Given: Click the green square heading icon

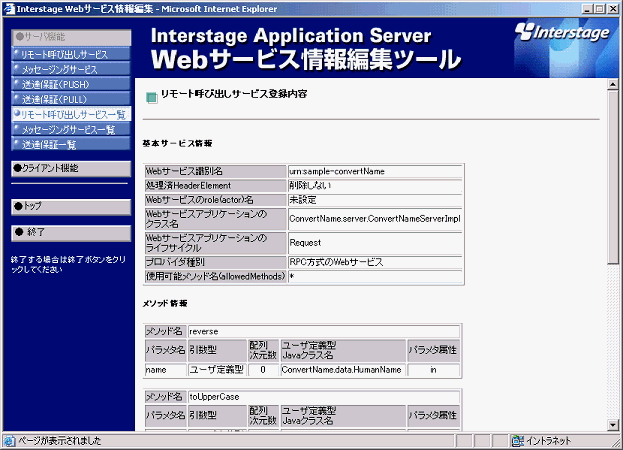Looking at the screenshot, I should tap(151, 97).
